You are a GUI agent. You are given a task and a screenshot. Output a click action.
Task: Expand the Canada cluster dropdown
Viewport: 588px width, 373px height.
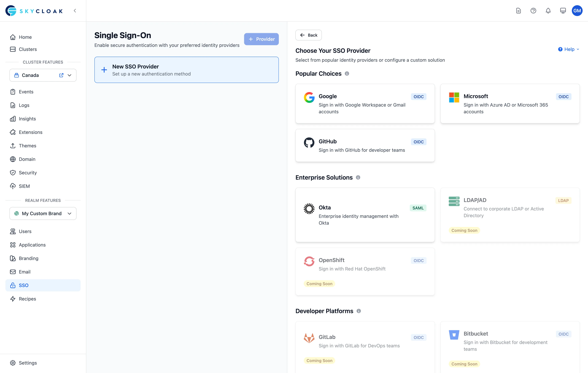70,75
